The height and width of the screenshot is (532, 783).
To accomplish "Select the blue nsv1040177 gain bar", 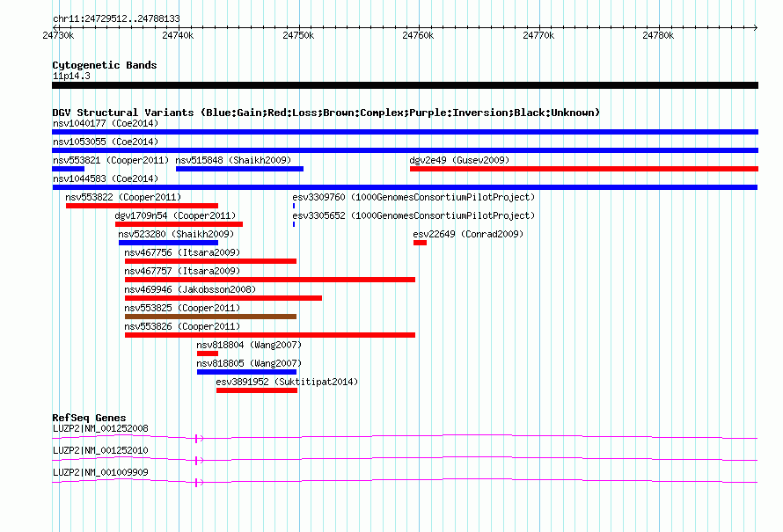I will (x=405, y=132).
